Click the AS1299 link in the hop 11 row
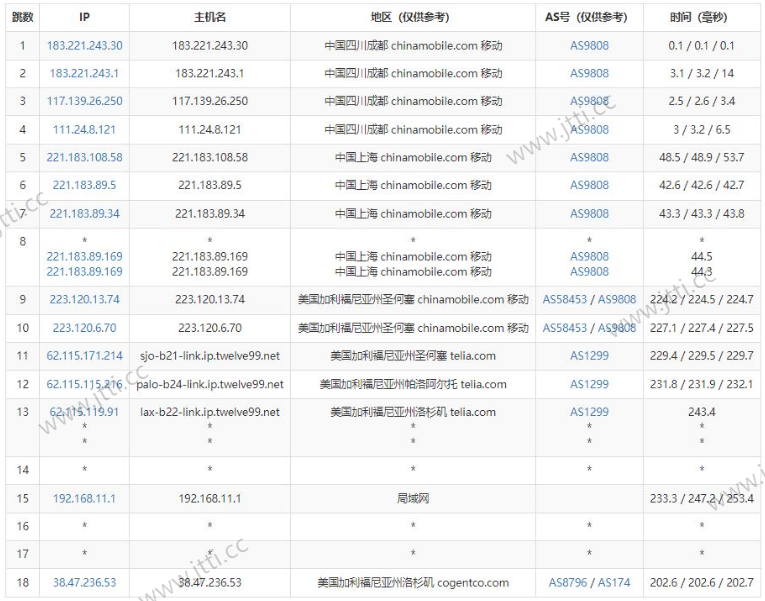 click(x=589, y=355)
